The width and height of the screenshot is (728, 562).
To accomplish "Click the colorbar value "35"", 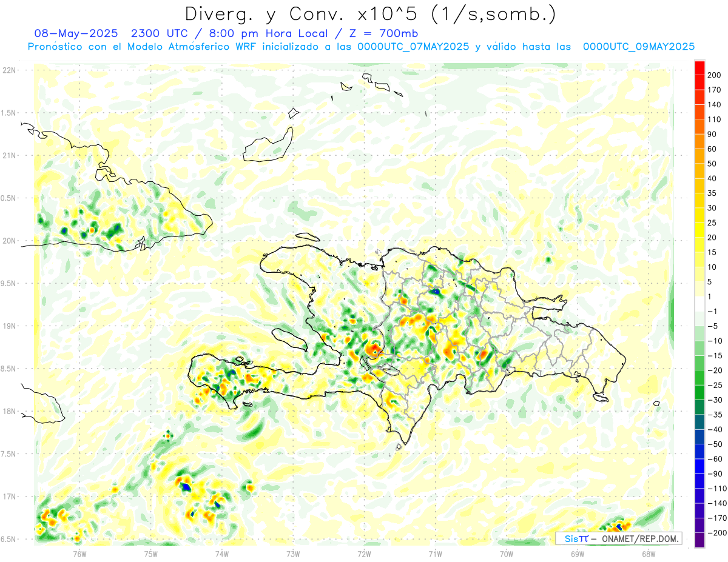I will pos(712,193).
